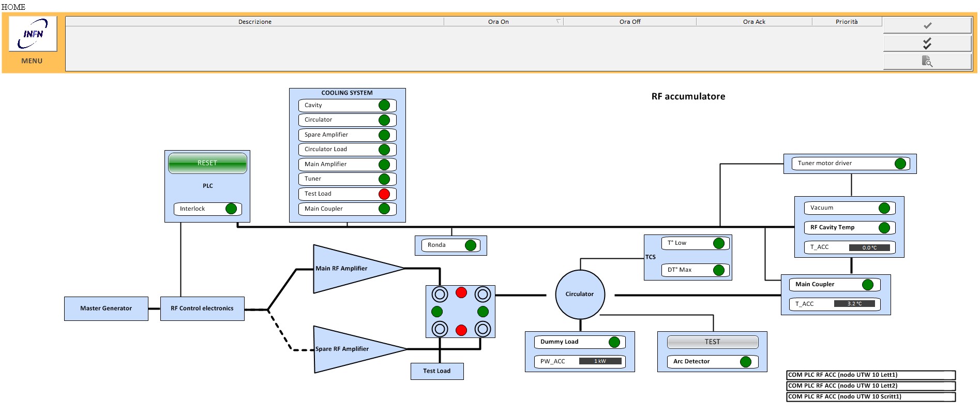Select COM PLC RF ACC Lett1 status bar
Viewport: 980px width, 412px height.
click(871, 375)
